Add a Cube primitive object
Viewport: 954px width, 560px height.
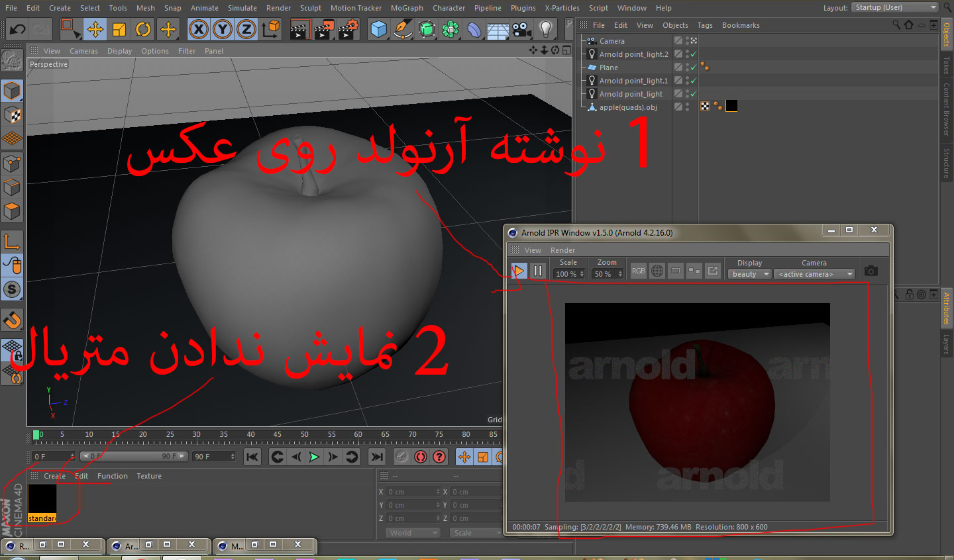378,29
